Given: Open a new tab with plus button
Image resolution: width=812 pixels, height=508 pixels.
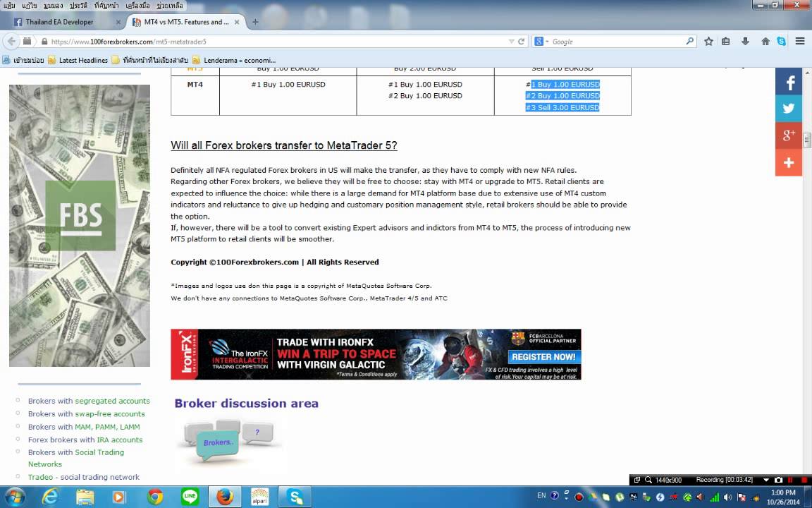Looking at the screenshot, I should point(254,22).
